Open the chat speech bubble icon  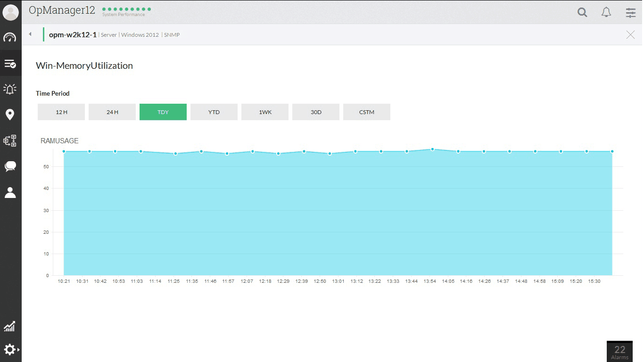click(10, 166)
